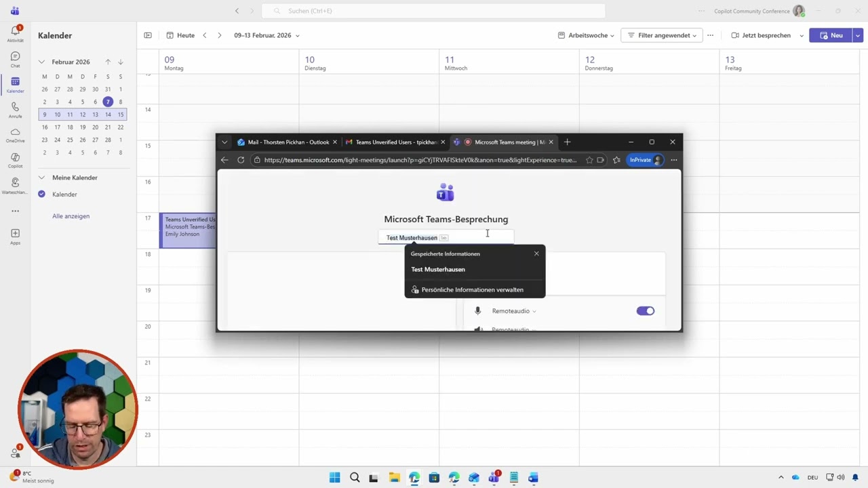Open Chat in the Teams sidebar
The image size is (868, 488).
(15, 59)
